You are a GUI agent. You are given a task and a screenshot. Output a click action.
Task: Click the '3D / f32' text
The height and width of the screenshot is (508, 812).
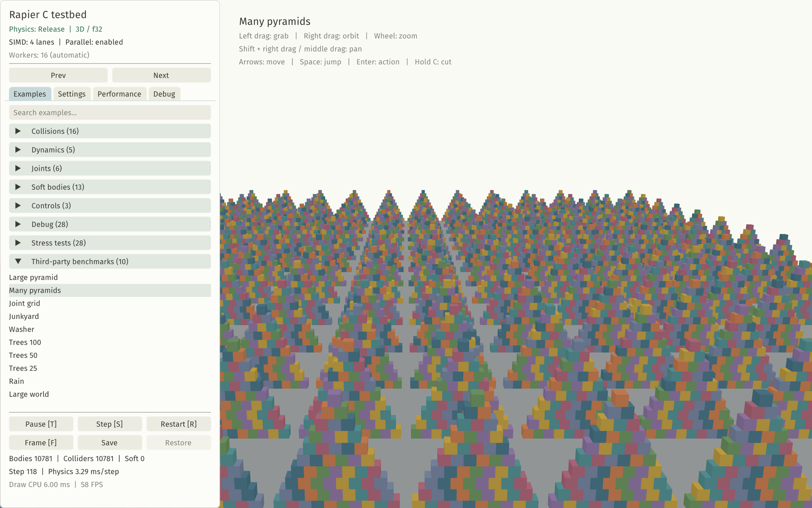[x=89, y=29]
